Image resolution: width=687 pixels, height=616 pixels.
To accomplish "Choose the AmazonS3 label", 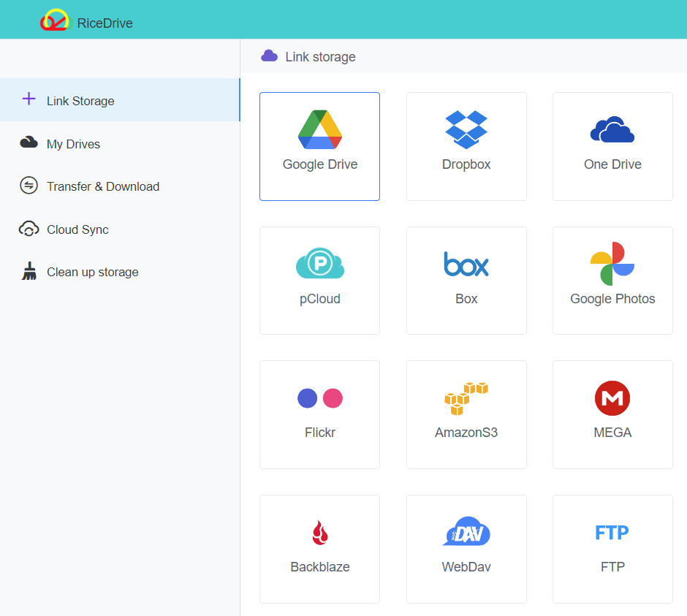I will 466,433.
